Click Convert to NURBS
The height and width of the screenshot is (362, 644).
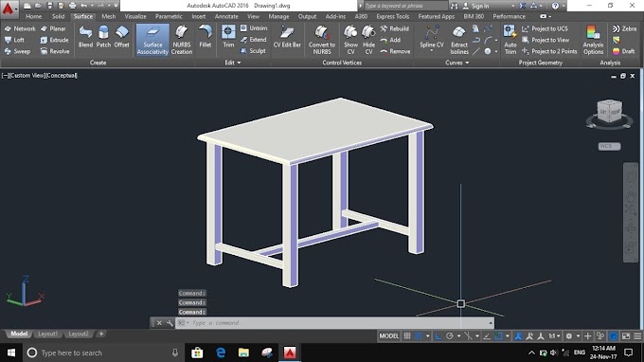coord(322,40)
